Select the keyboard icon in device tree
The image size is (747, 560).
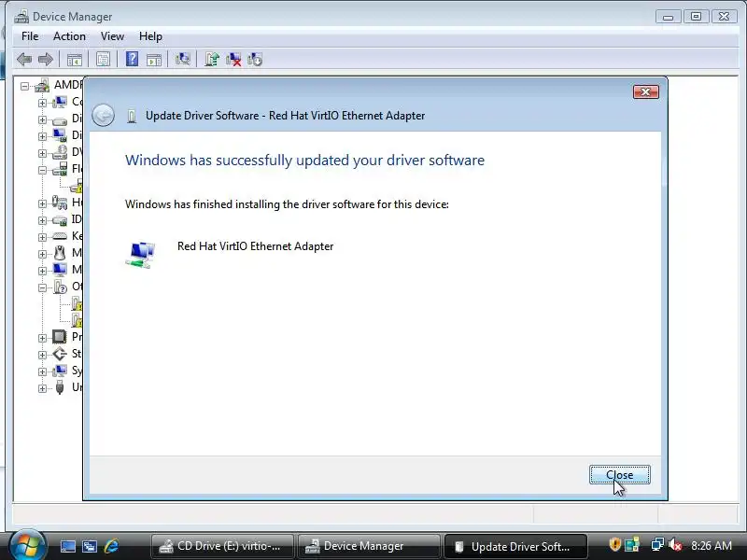pos(60,236)
